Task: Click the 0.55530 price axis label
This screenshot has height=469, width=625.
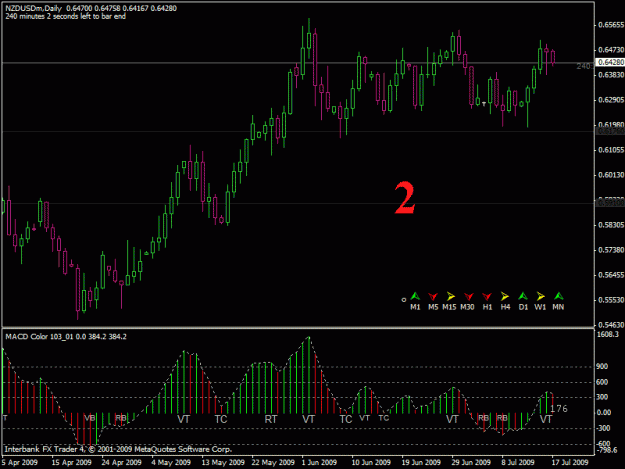Action: [611, 300]
